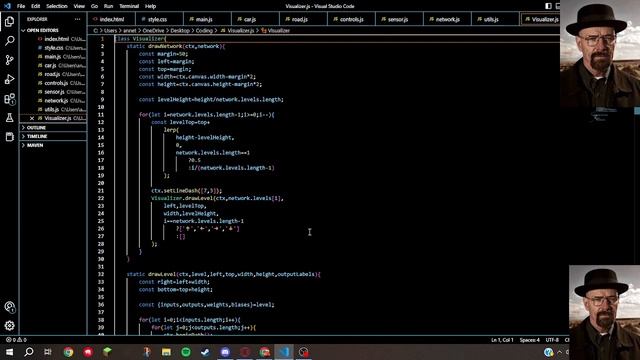Image resolution: width=640 pixels, height=360 pixels.
Task: Open the Source Control view
Action: pyautogui.click(x=9, y=60)
